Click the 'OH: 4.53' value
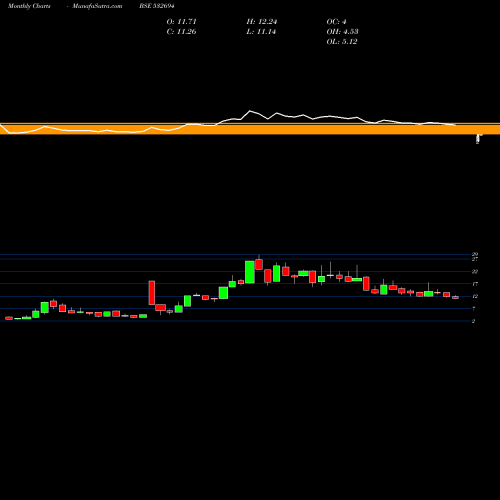The width and height of the screenshot is (500, 500). pos(342,32)
